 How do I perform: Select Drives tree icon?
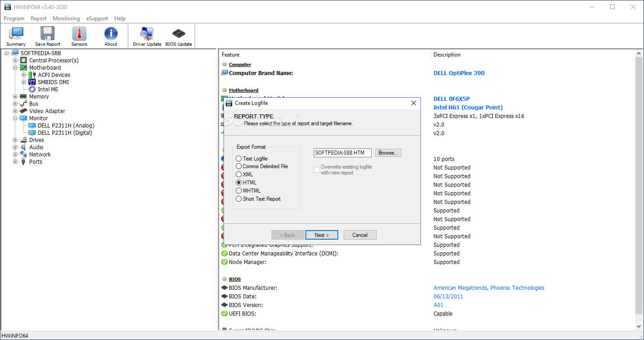23,140
